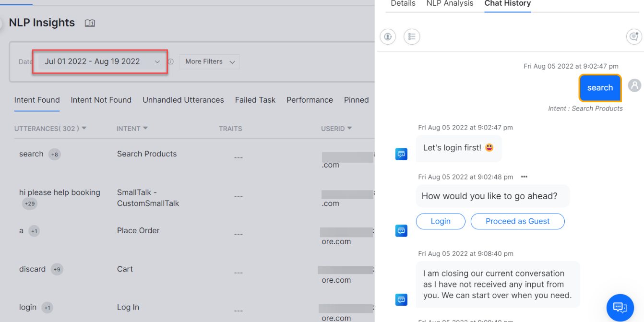Image resolution: width=644 pixels, height=322 pixels.
Task: Click the bot avatar beside "Let's login first!"
Action: (401, 154)
